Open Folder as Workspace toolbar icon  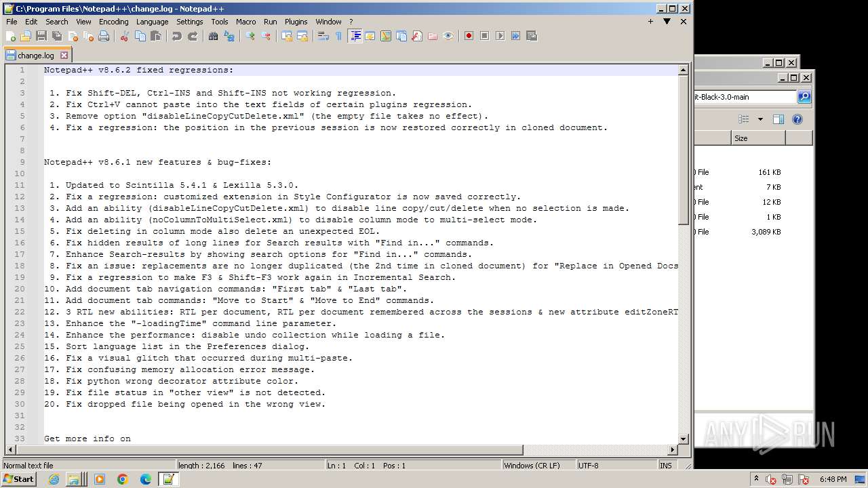click(433, 36)
